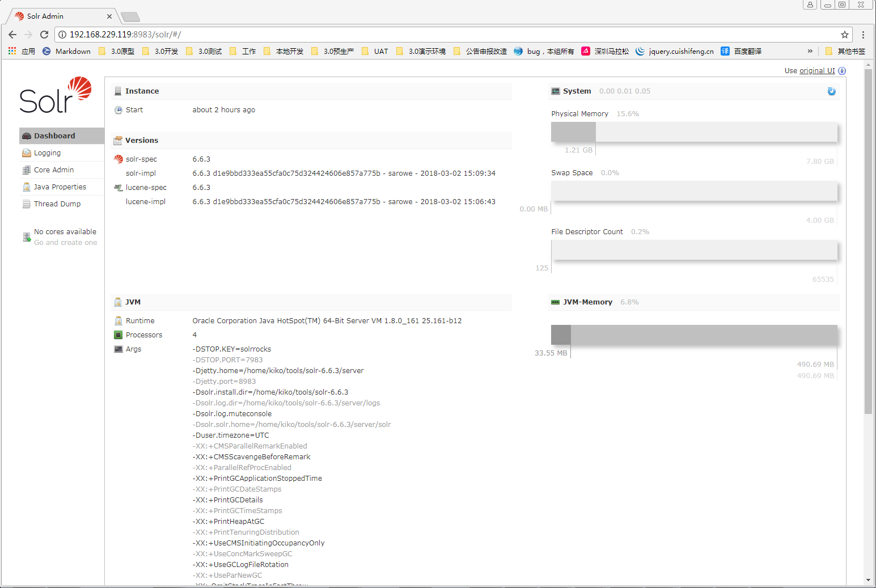Reload the browser page

(x=44, y=35)
